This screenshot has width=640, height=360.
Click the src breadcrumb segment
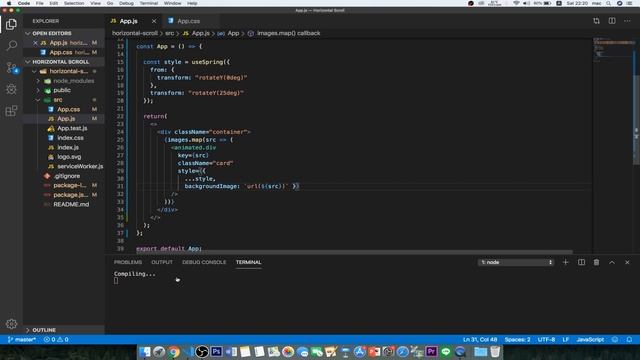point(169,33)
